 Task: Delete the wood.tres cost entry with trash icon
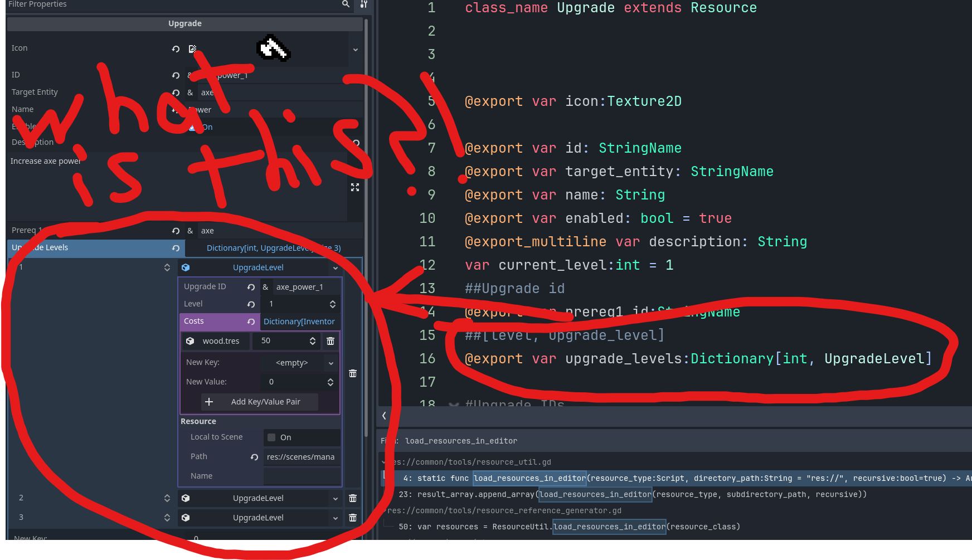[331, 341]
